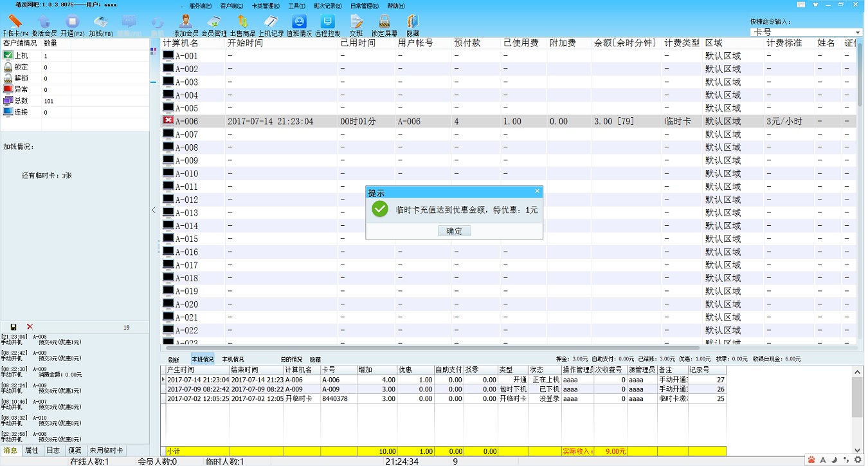Click the red flag icon next to 异常
The width and height of the screenshot is (868, 466).
[x=8, y=89]
